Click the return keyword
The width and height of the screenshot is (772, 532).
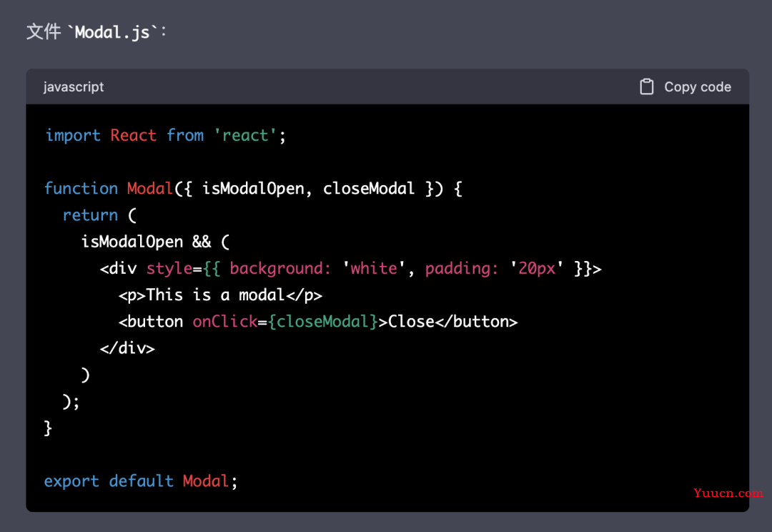point(90,215)
